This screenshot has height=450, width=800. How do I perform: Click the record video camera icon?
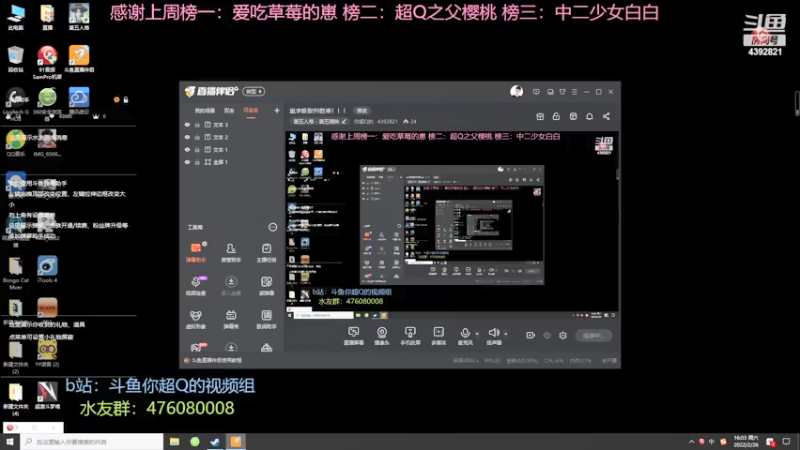pos(531,335)
